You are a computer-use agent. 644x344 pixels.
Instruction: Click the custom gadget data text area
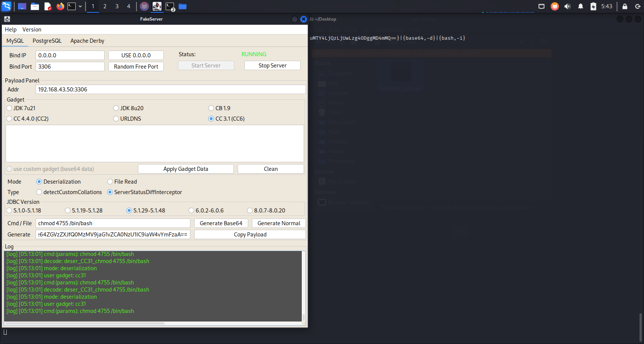pyautogui.click(x=155, y=144)
